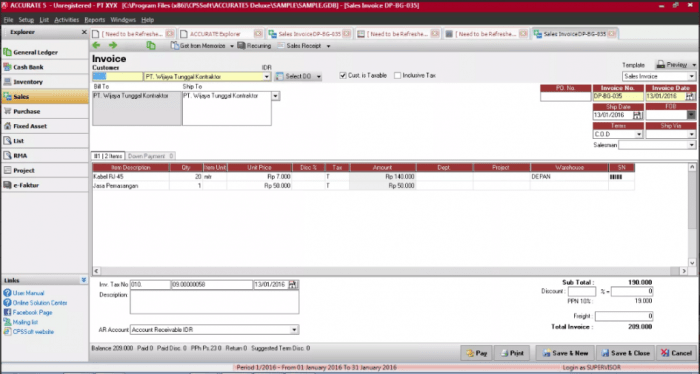This screenshot has height=374, width=700.
Task: Click the Cancel button
Action: (676, 353)
